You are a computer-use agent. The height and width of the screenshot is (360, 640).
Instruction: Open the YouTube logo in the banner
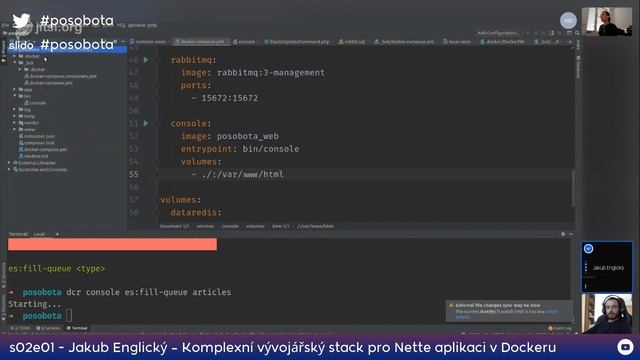[625, 347]
